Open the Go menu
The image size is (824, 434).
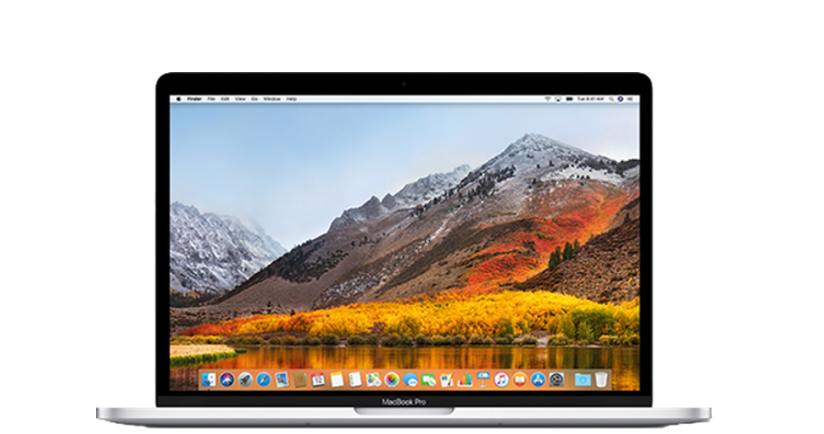pos(254,99)
